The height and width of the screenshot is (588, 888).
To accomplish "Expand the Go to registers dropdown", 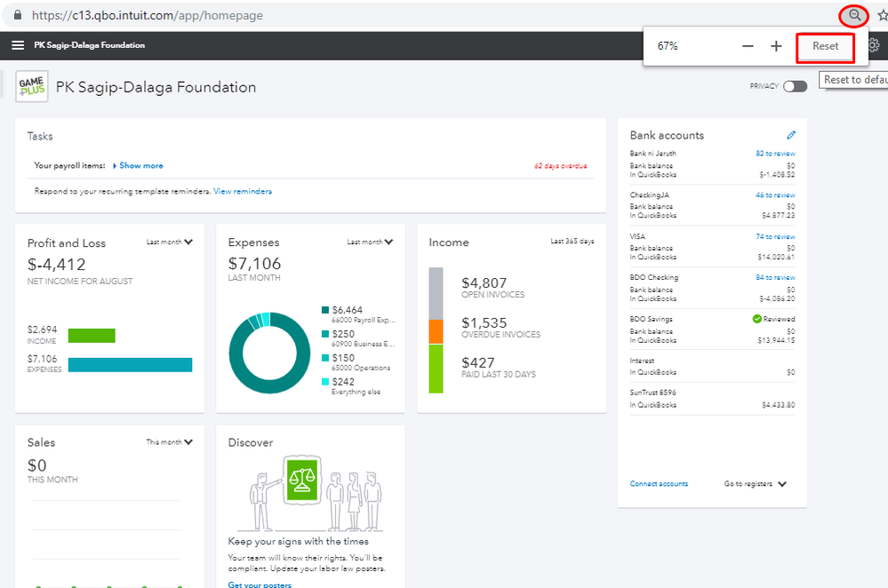I will 756,484.
